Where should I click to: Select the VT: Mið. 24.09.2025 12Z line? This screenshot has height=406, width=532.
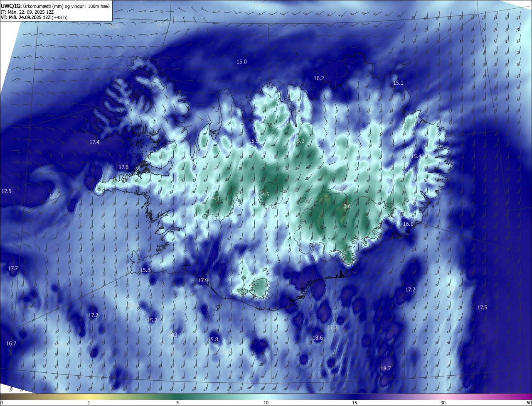coord(34,17)
